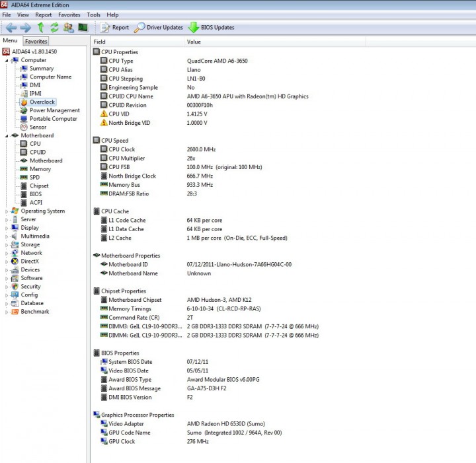
Task: Open the green monitor diagnostics icon
Action: point(83,28)
